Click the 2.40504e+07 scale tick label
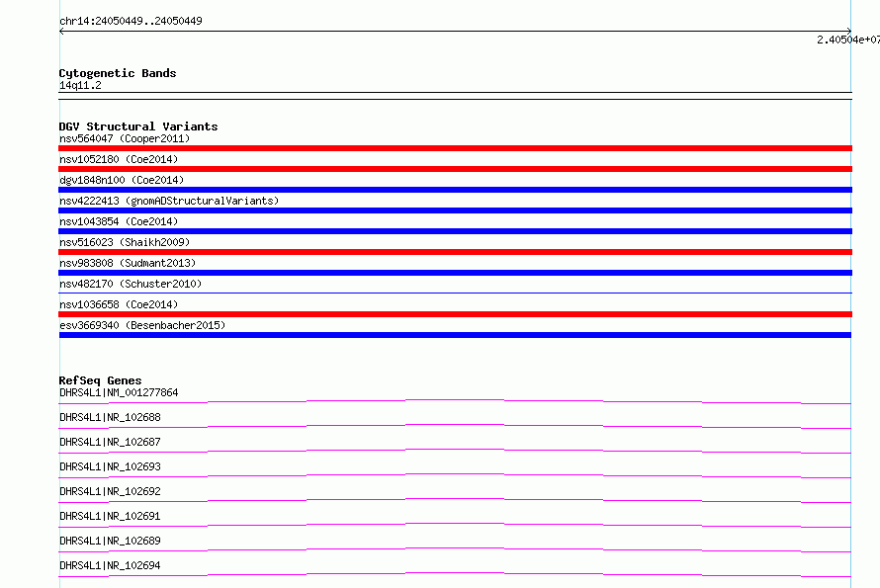This screenshot has width=880, height=588. coord(848,40)
